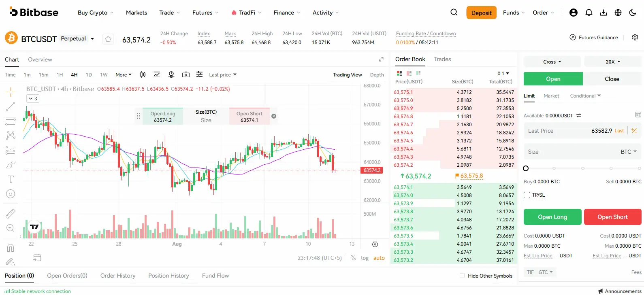Open the More timeframes dropdown
This screenshot has width=644, height=295.
pyautogui.click(x=124, y=74)
